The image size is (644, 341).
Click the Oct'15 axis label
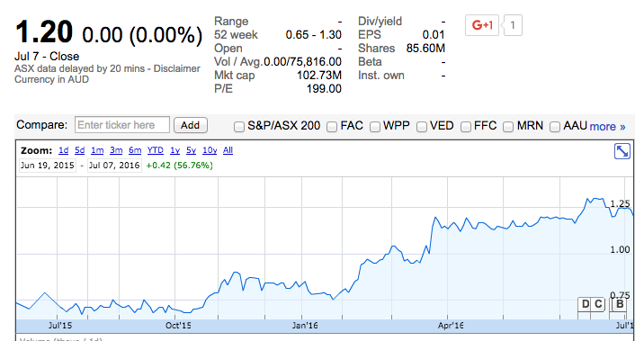click(178, 326)
